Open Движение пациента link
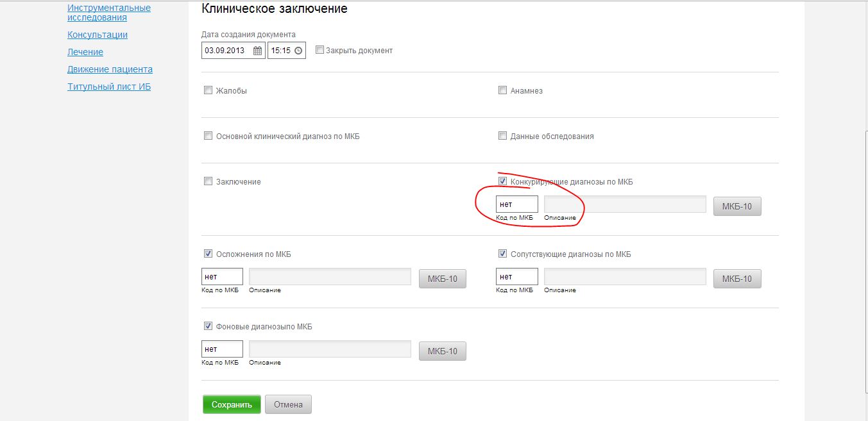 [110, 69]
